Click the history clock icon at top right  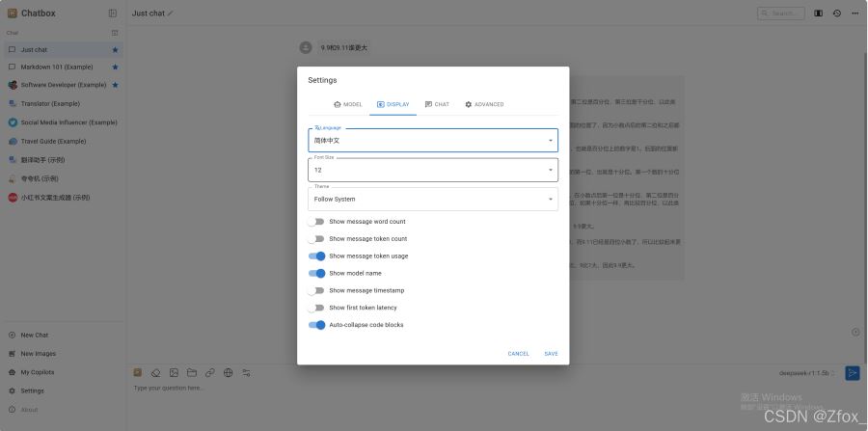[x=836, y=13]
